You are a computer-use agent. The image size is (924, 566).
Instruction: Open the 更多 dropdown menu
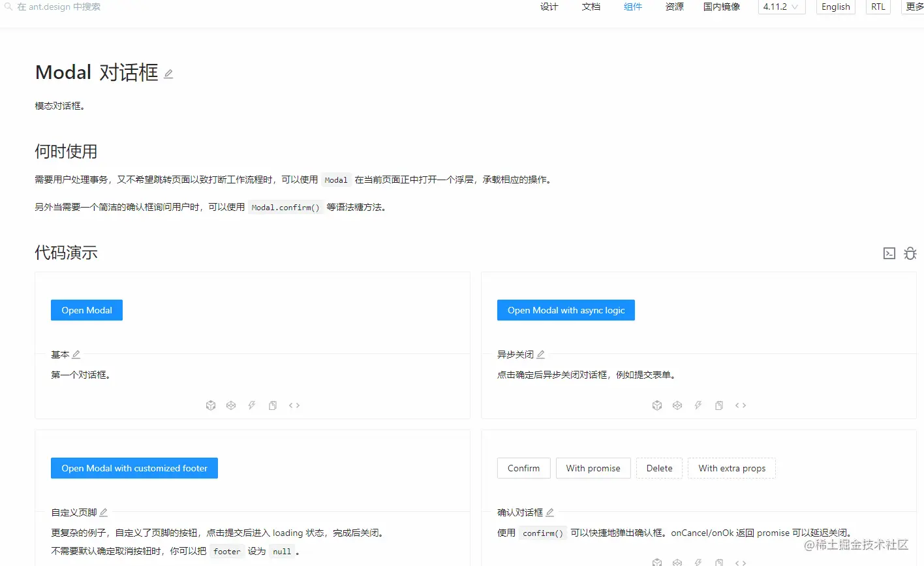[914, 7]
